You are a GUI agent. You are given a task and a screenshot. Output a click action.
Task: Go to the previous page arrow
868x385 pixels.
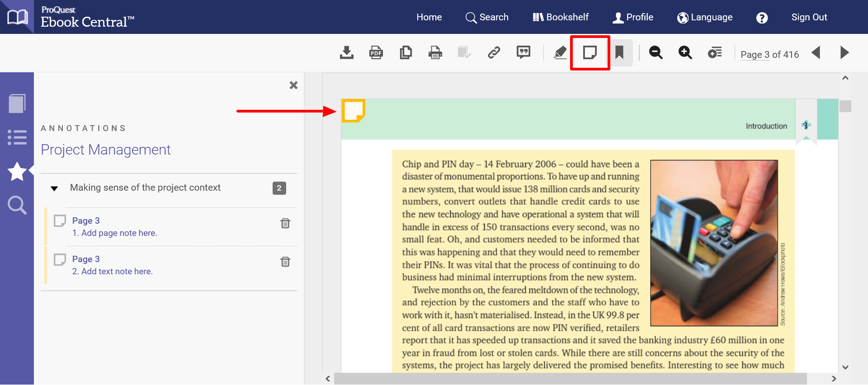coord(816,53)
